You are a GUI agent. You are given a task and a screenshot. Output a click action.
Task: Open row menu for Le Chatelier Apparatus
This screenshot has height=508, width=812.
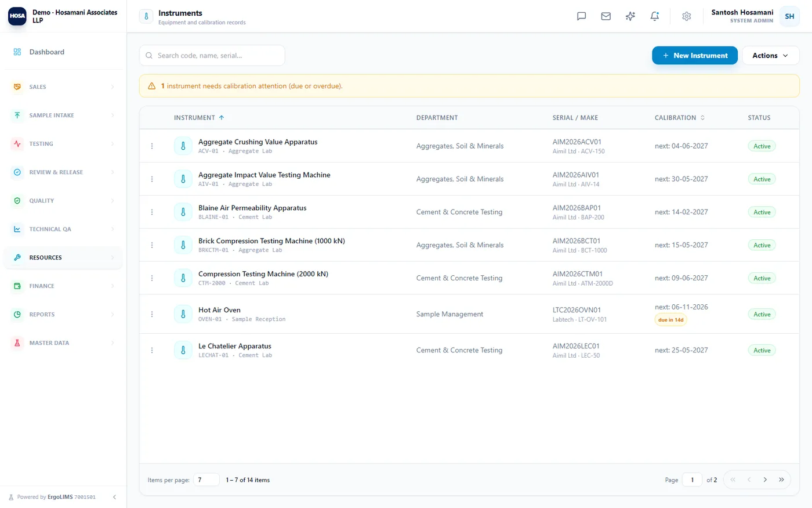[152, 350]
